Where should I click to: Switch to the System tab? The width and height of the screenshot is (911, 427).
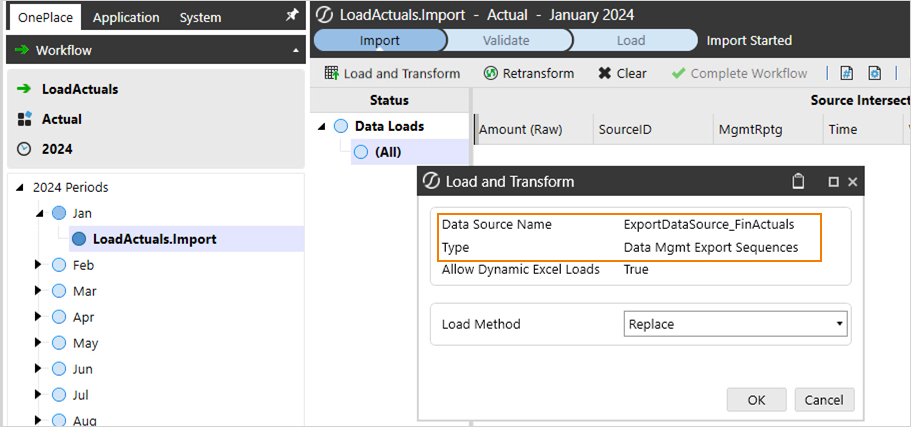[200, 17]
